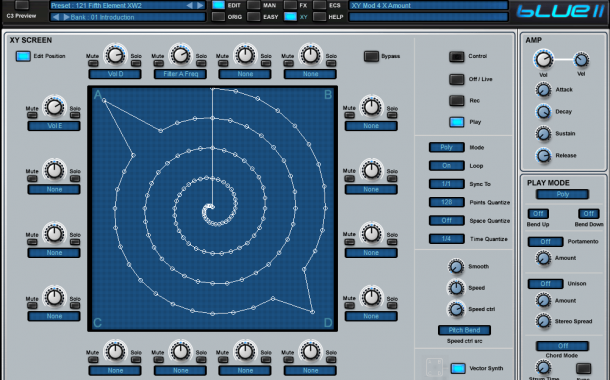The height and width of the screenshot is (380, 610).
Task: Open Pitch Bend speed ctrl source
Action: (x=464, y=330)
